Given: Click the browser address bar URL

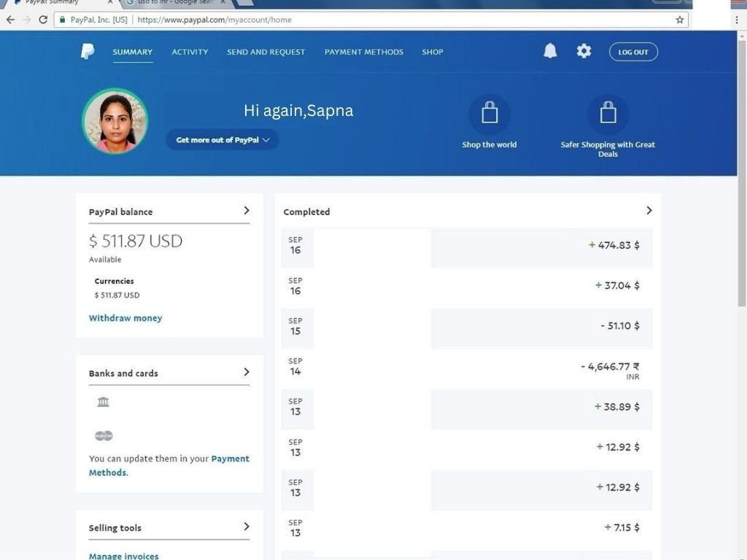Looking at the screenshot, I should 214,20.
